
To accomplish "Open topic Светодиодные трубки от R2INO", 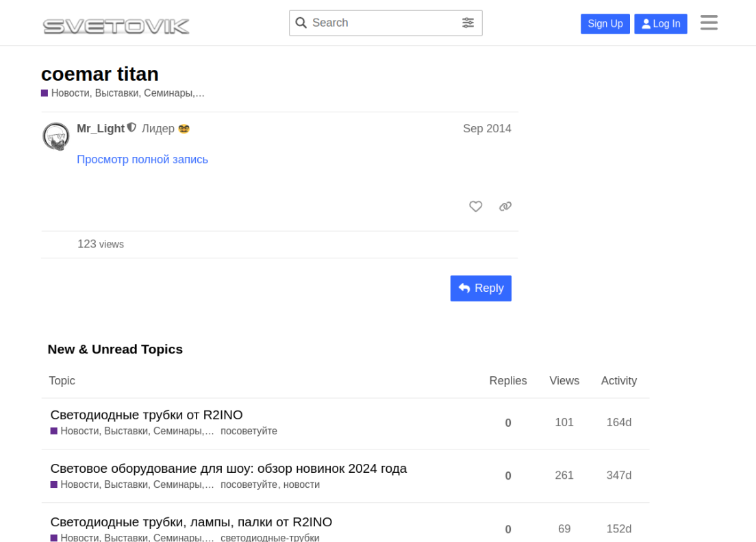I will [x=146, y=415].
